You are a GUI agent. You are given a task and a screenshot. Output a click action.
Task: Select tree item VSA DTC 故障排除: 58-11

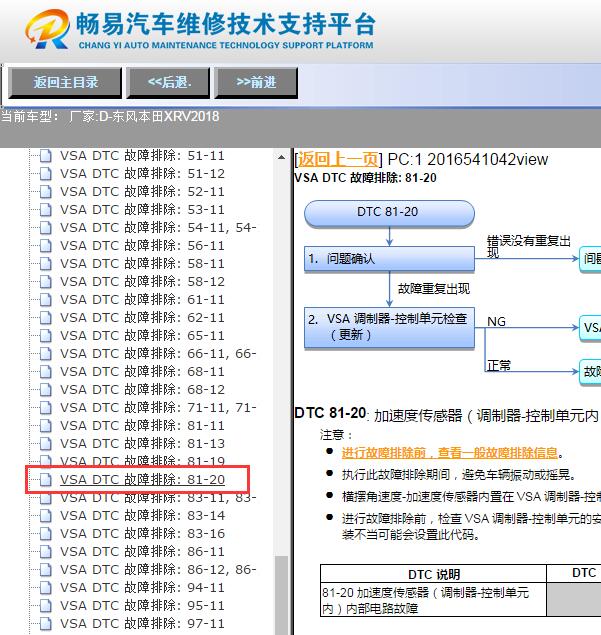142,264
